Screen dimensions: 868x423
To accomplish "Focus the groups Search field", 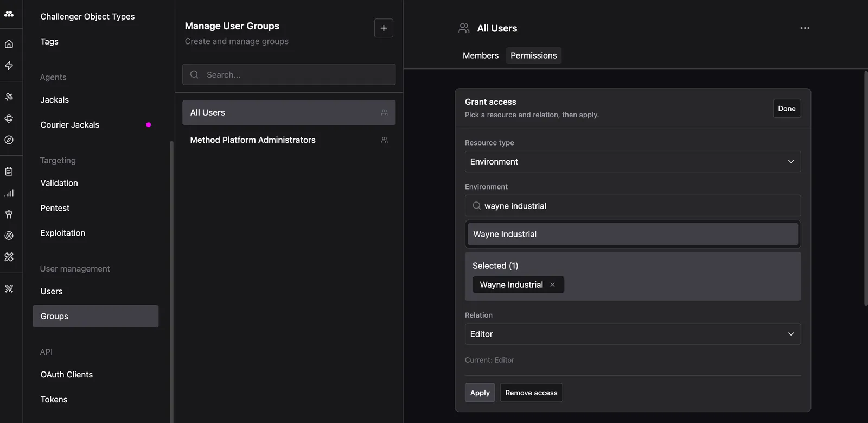I will coord(289,74).
